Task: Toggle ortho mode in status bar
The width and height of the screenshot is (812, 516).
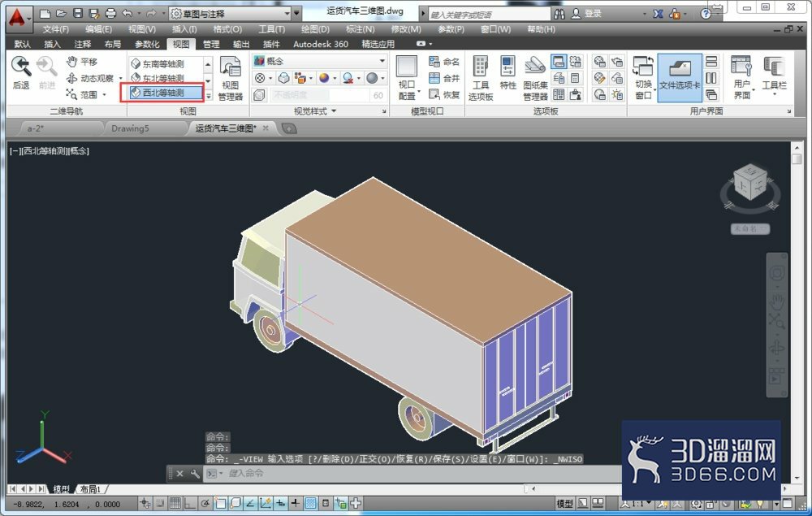Action: (189, 503)
